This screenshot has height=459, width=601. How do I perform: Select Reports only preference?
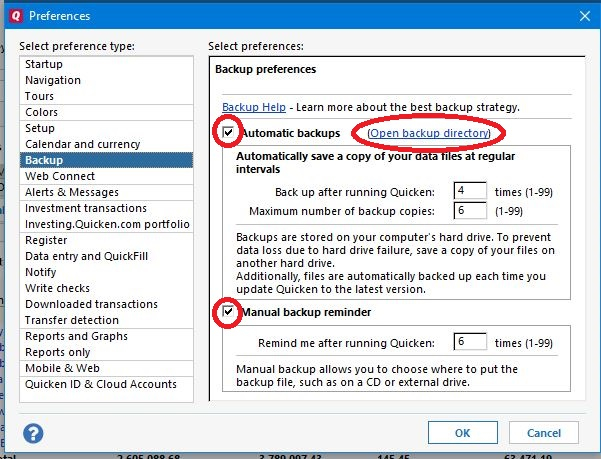click(x=107, y=352)
